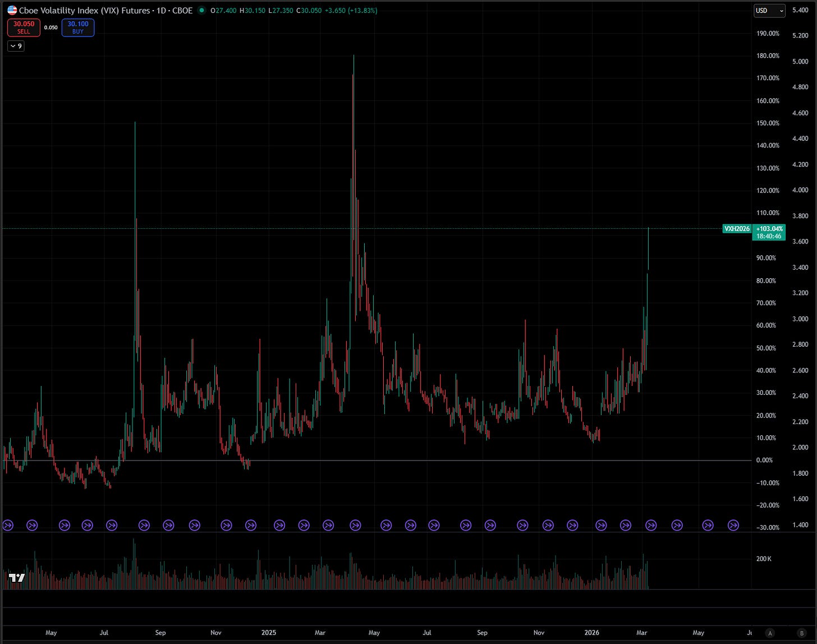The width and height of the screenshot is (817, 644).
Task: Click the second rollover marker from the right
Action: tap(708, 526)
